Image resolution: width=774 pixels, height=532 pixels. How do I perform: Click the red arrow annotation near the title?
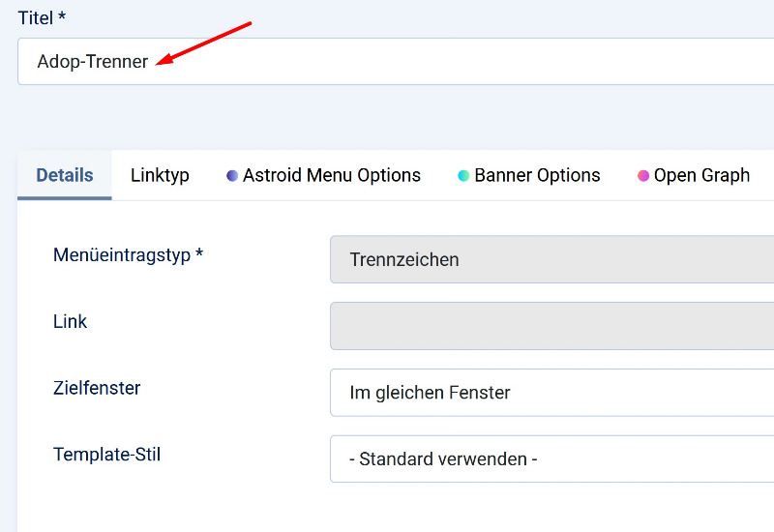[204, 44]
